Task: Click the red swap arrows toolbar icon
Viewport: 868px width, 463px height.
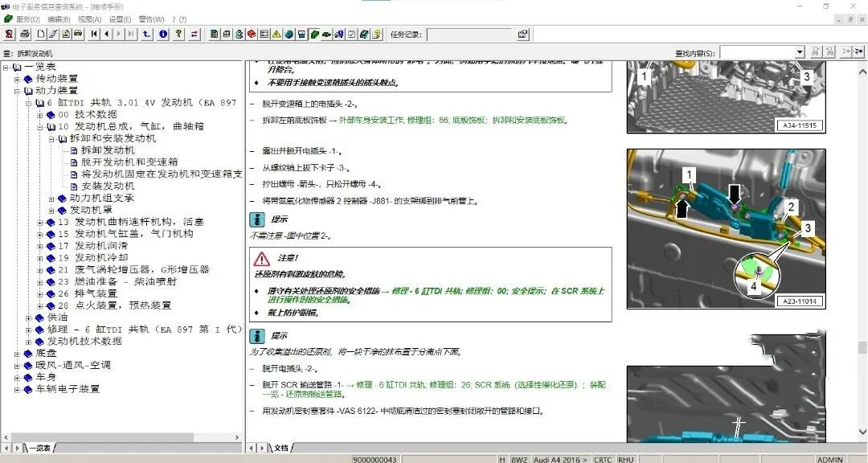Action: [x=194, y=35]
